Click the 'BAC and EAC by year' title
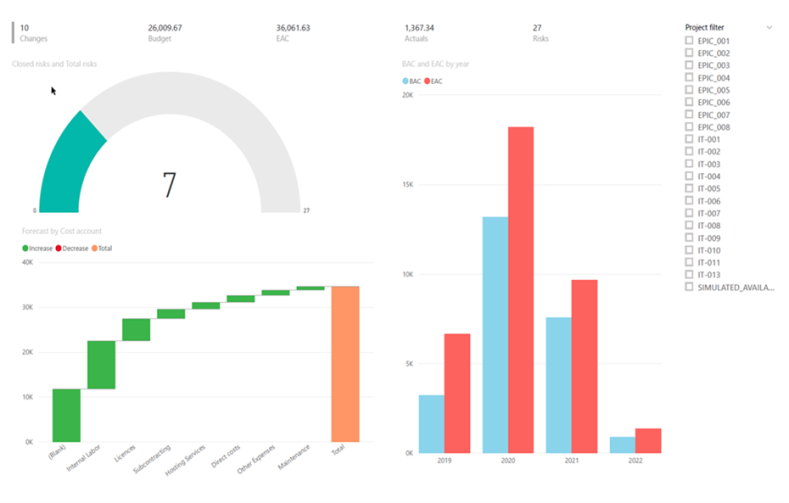Viewport: 789px width, 503px height. [436, 64]
